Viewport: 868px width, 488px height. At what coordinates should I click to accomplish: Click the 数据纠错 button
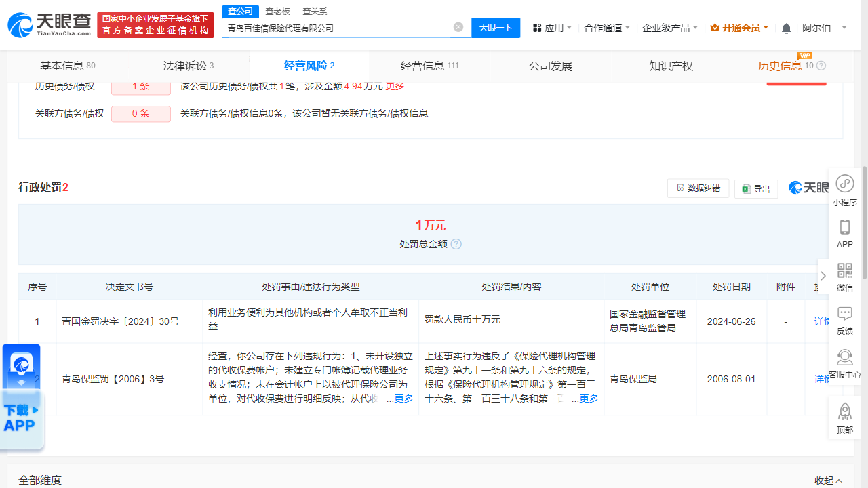click(x=698, y=188)
